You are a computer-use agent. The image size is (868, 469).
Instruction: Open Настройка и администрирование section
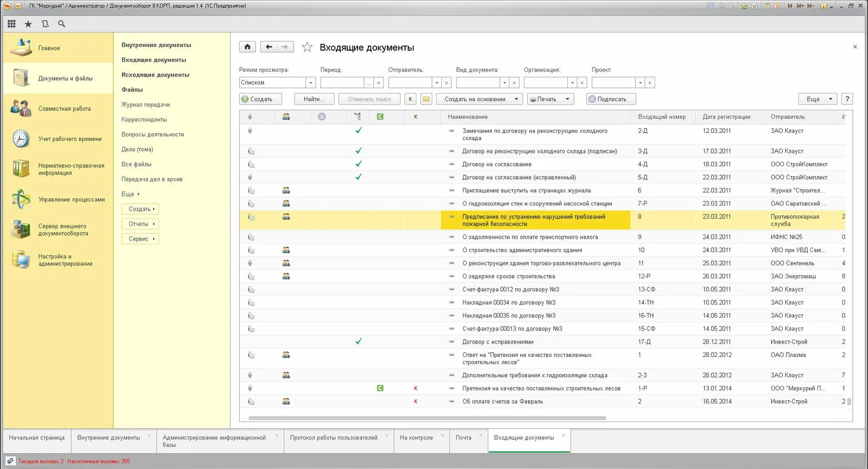[58, 260]
